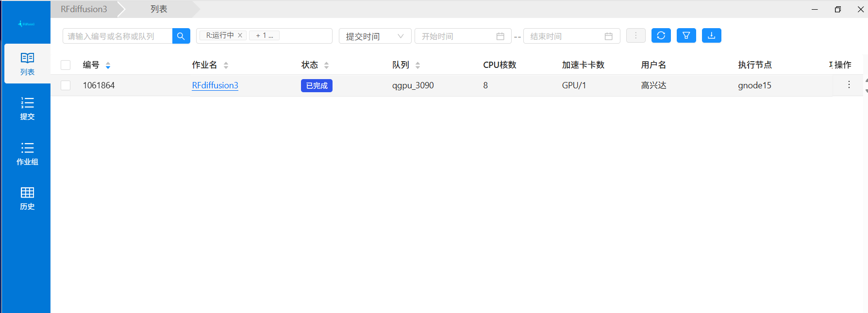Open row actions menu for job 1061864
Viewport: 868px width, 313px height.
[x=849, y=85]
